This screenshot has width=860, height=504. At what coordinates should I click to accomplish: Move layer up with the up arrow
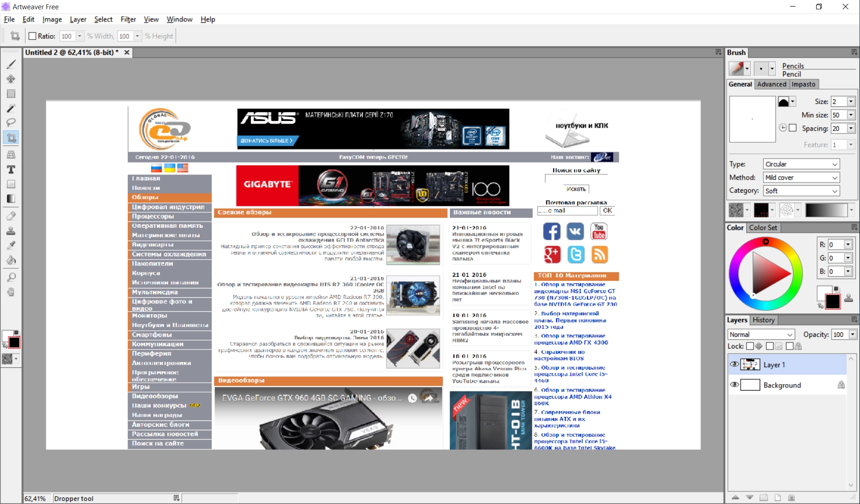click(735, 497)
